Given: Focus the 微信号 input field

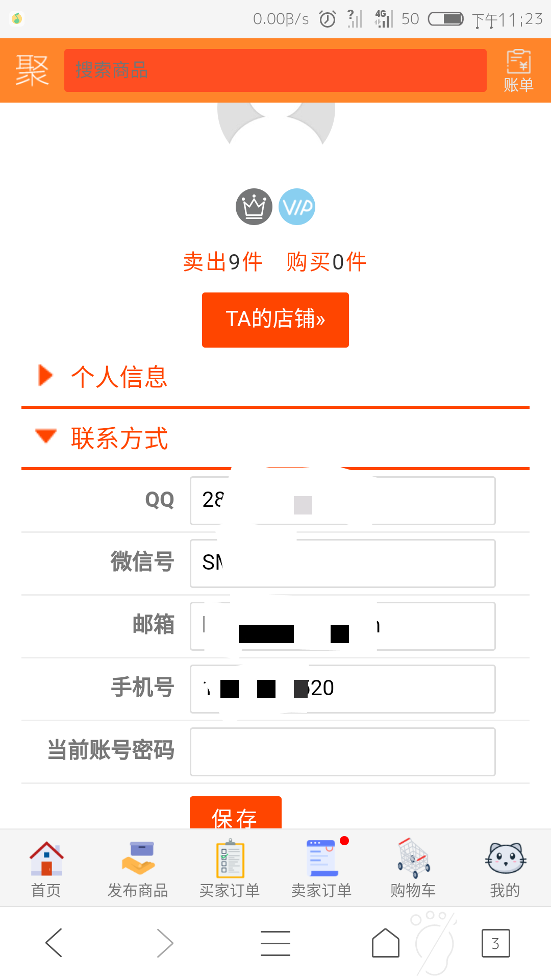Looking at the screenshot, I should click(x=343, y=563).
